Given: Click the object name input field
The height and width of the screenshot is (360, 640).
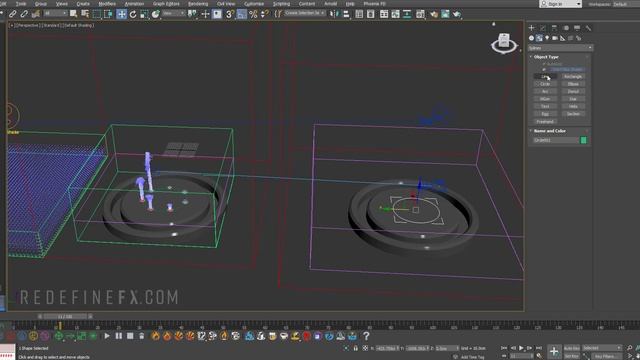Looking at the screenshot, I should point(556,140).
